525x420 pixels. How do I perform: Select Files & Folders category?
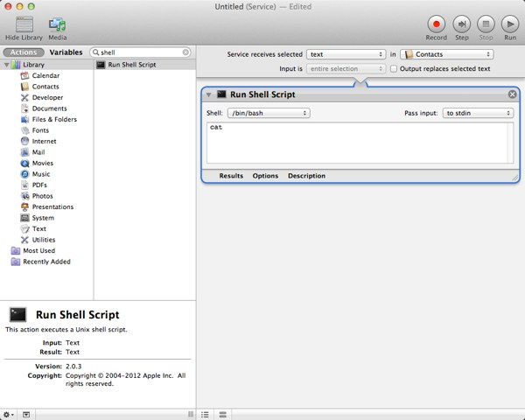[48, 119]
